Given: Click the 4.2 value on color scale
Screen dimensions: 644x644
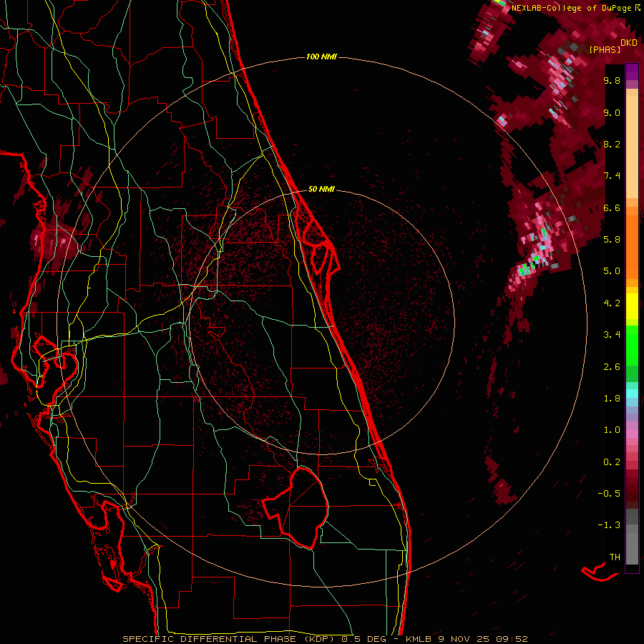Looking at the screenshot, I should pos(612,303).
